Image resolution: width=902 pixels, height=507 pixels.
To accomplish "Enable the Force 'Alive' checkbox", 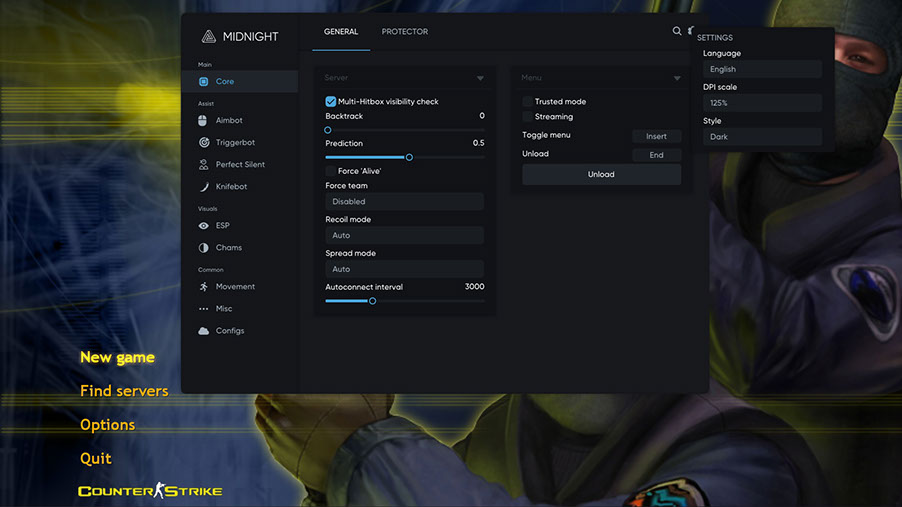I will coord(331,171).
